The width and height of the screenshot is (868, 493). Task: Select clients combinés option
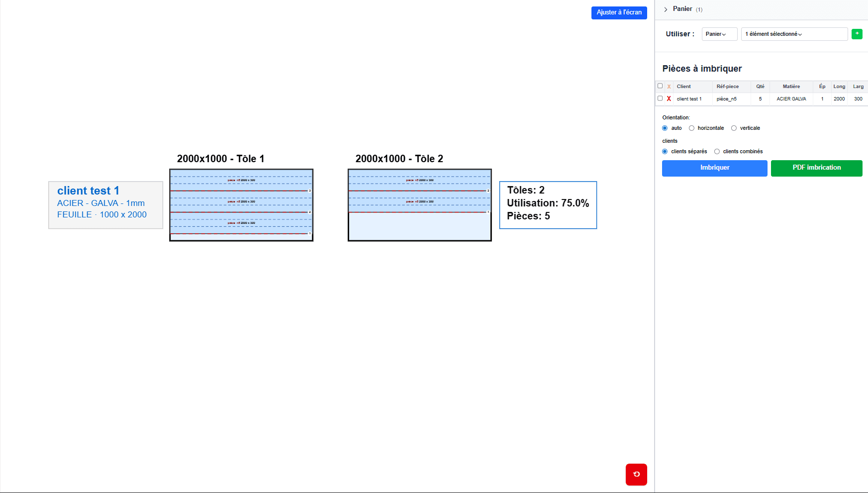(x=717, y=152)
